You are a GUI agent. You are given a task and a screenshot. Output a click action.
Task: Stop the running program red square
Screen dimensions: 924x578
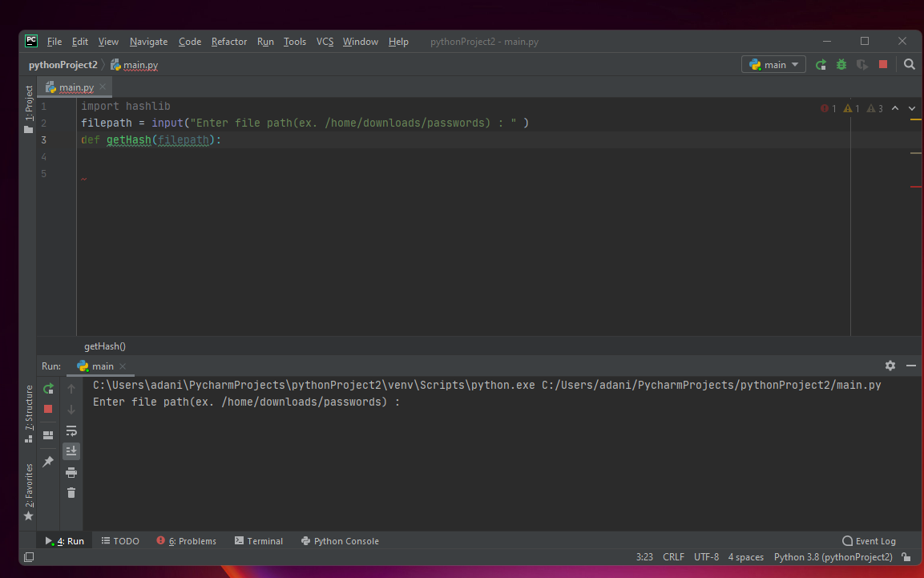click(x=882, y=64)
